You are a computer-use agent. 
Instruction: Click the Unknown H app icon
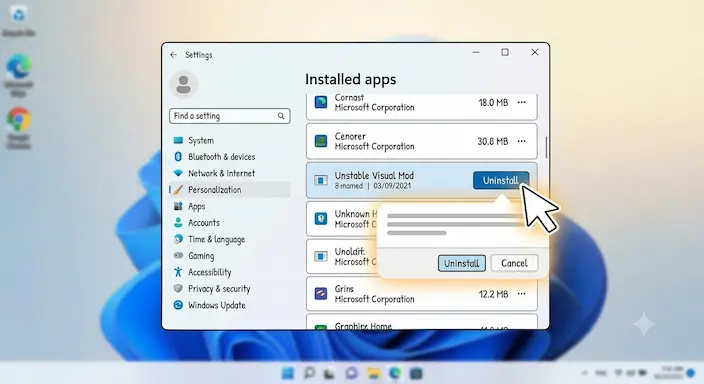[321, 219]
